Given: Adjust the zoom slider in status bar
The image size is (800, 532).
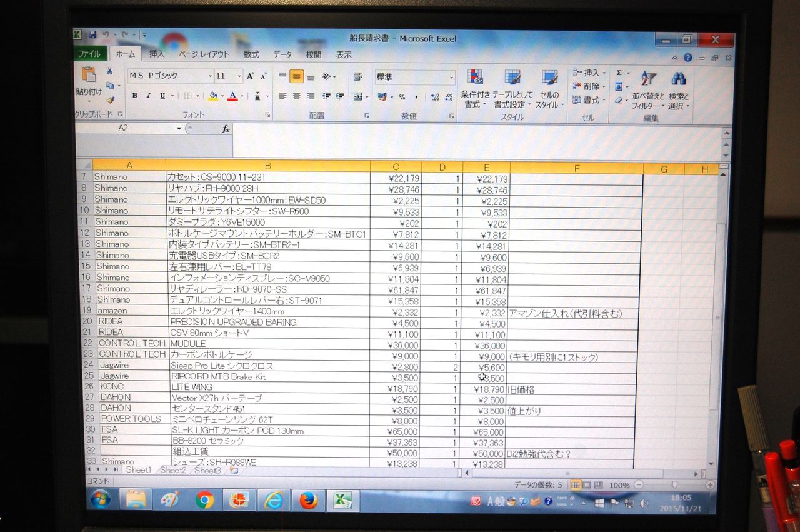Looking at the screenshot, I should click(674, 485).
